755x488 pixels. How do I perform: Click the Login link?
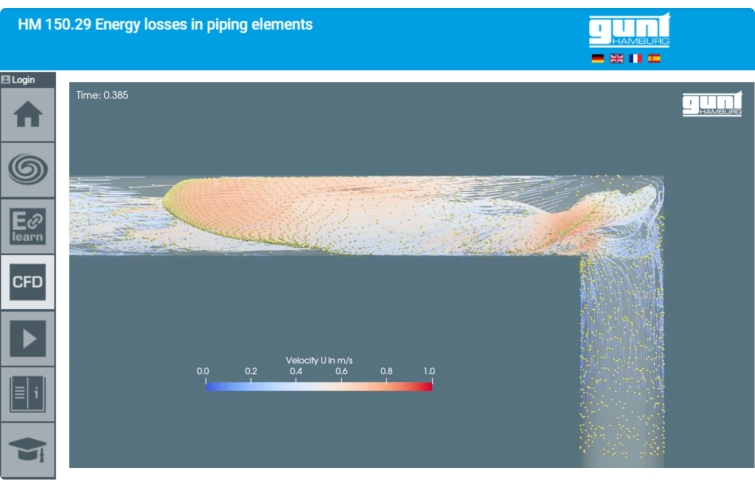[18, 79]
